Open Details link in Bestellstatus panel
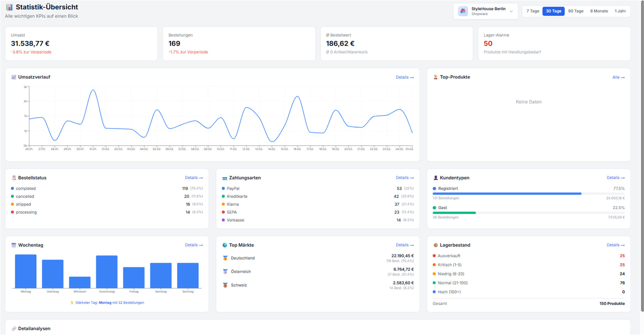 [x=194, y=178]
